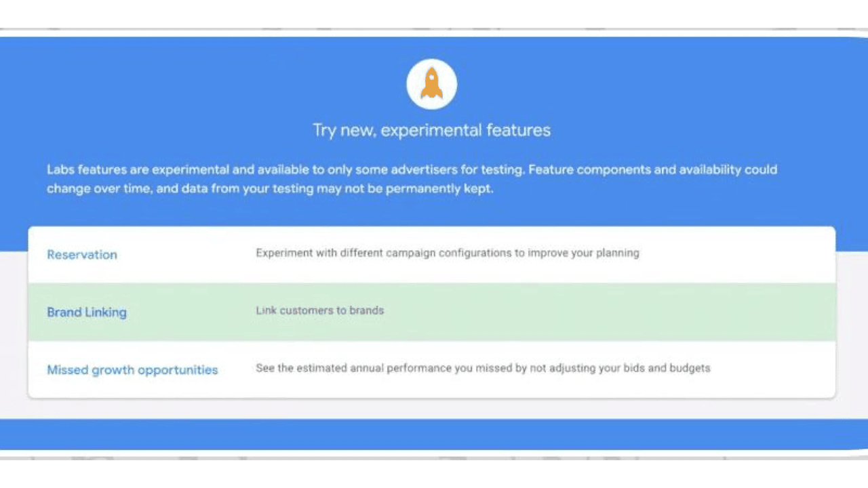868x488 pixels.
Task: Open Missed growth opportunities link
Action: 132,370
